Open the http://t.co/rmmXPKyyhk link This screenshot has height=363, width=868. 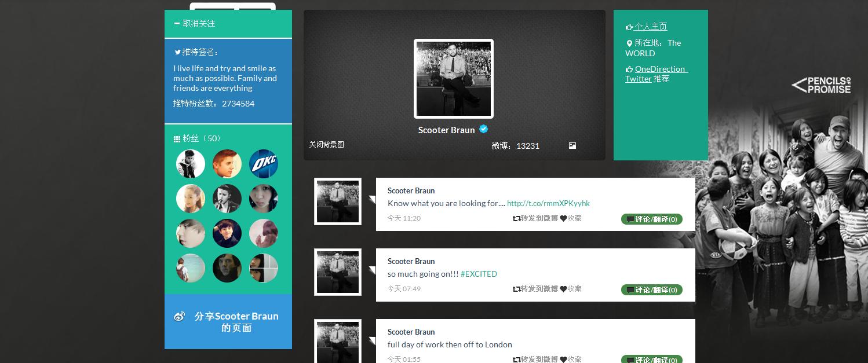pos(548,203)
